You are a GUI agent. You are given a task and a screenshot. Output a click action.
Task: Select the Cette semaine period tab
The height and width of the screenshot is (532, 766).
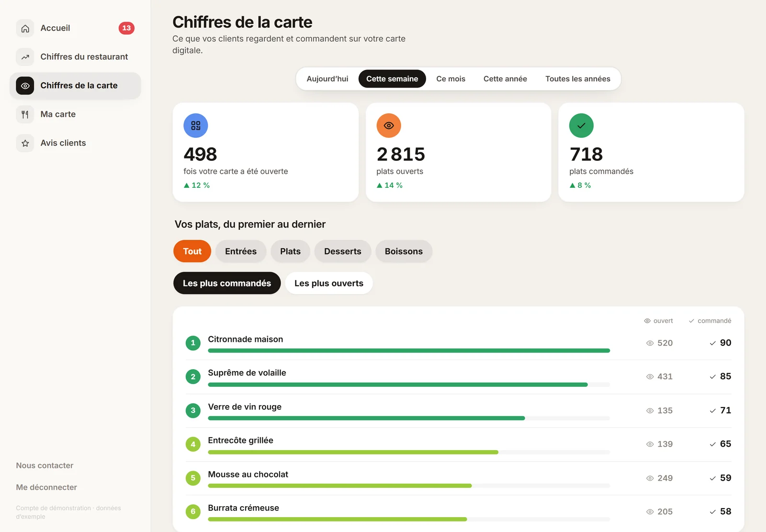click(x=392, y=79)
